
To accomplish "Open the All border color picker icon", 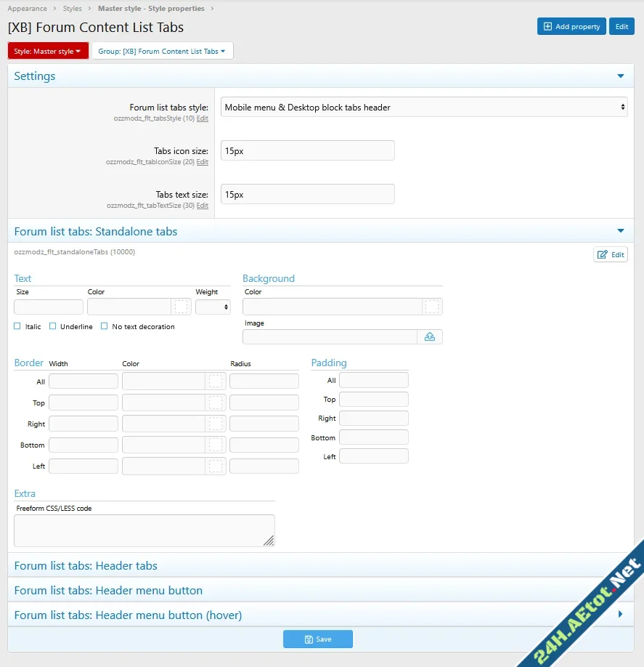I will [215, 381].
